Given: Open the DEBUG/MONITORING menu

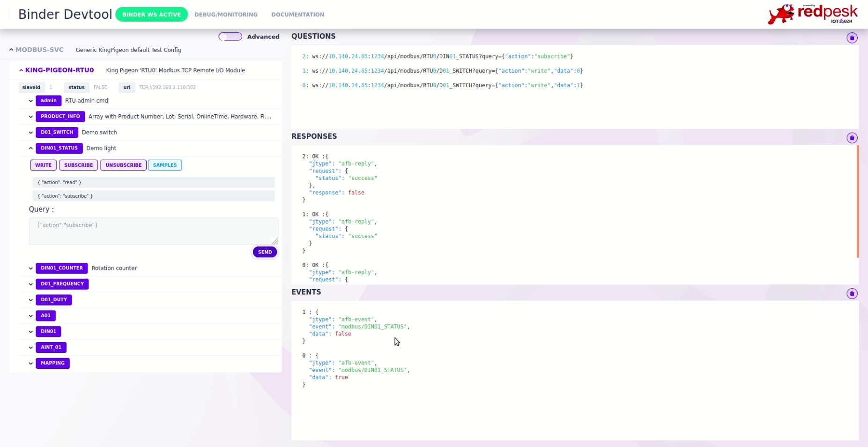Looking at the screenshot, I should tap(226, 15).
